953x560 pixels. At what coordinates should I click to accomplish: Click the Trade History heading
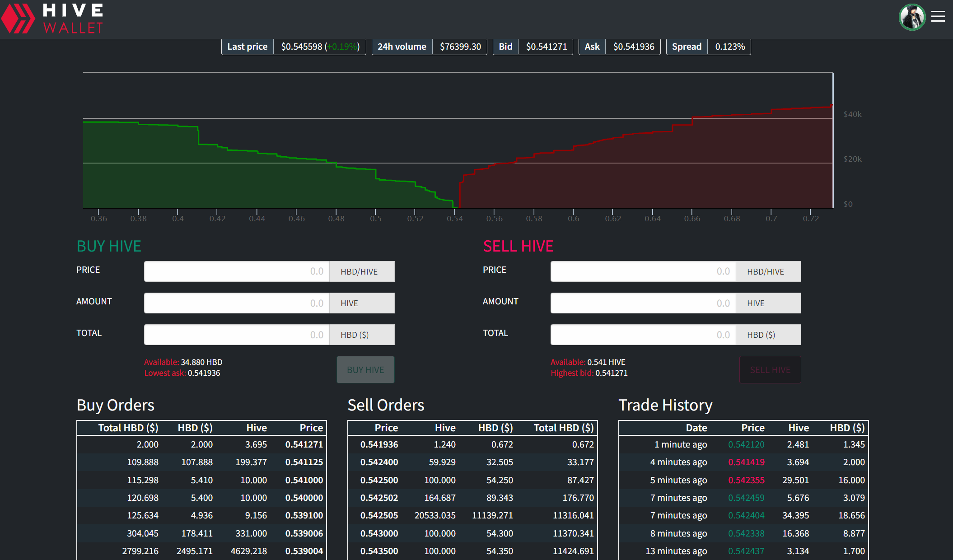(x=665, y=405)
